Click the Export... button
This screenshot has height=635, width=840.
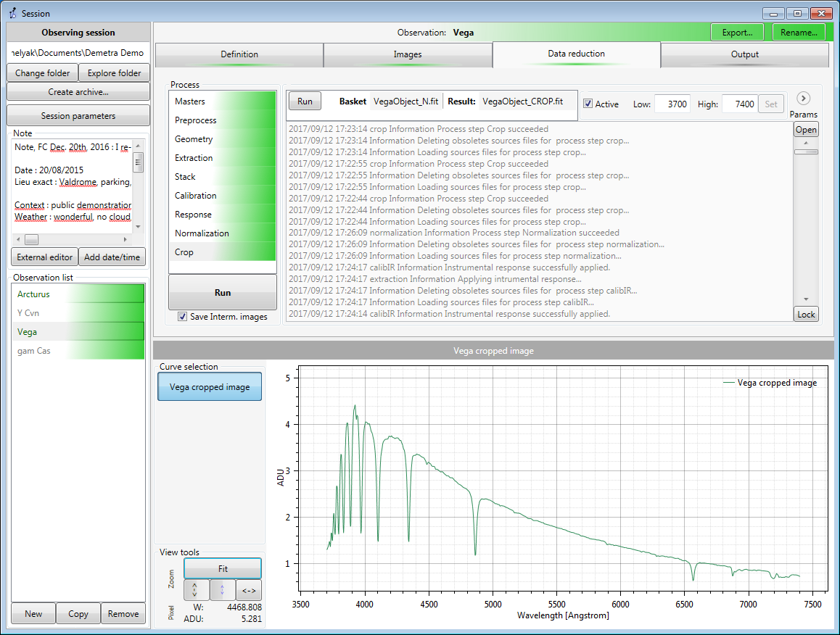pyautogui.click(x=737, y=32)
